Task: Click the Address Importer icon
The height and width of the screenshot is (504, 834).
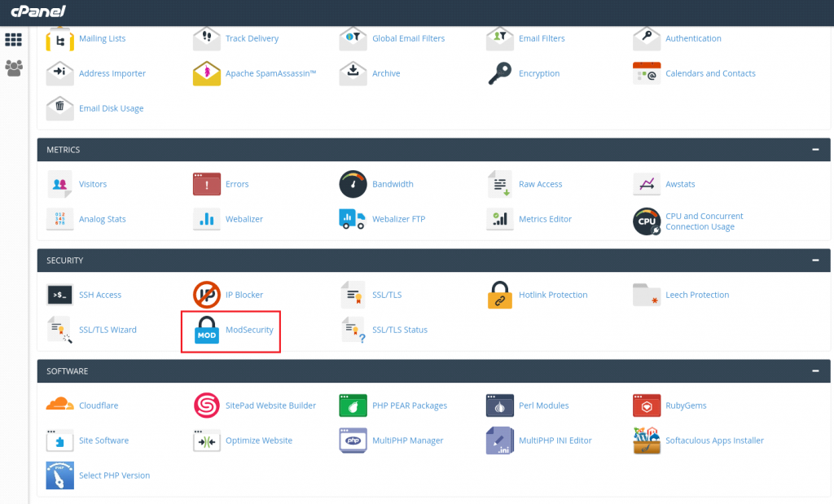Action: click(x=59, y=73)
